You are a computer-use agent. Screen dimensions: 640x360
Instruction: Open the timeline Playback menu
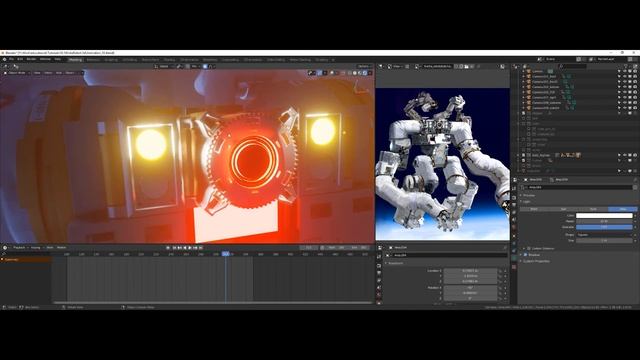coord(20,247)
